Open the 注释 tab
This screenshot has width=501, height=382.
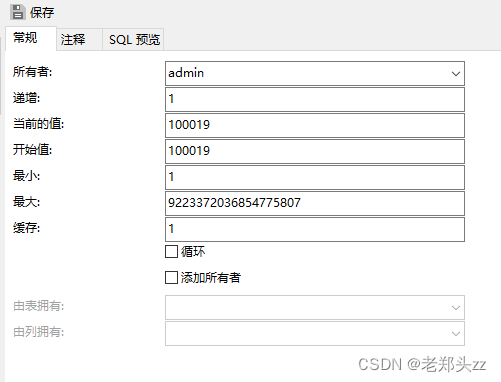79,39
